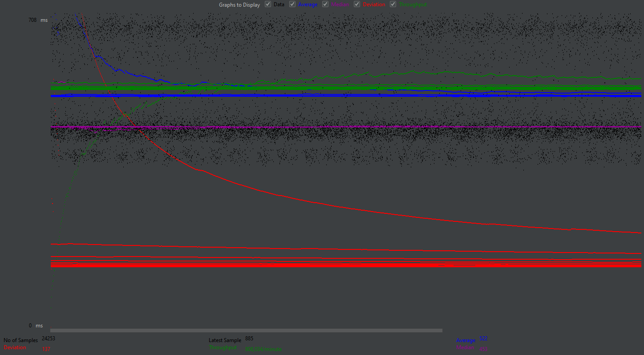Click the throughput value per minute

click(263, 349)
